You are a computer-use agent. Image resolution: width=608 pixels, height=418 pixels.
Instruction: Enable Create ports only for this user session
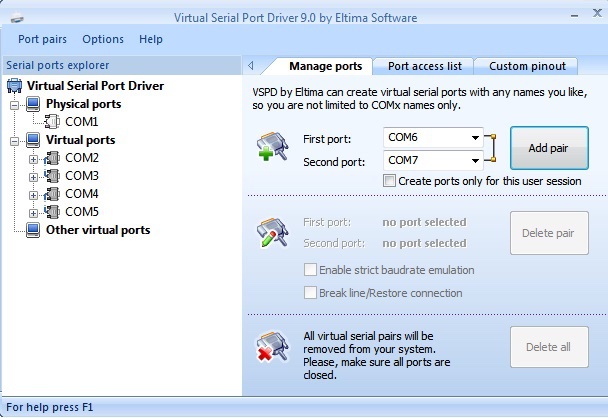click(x=389, y=181)
